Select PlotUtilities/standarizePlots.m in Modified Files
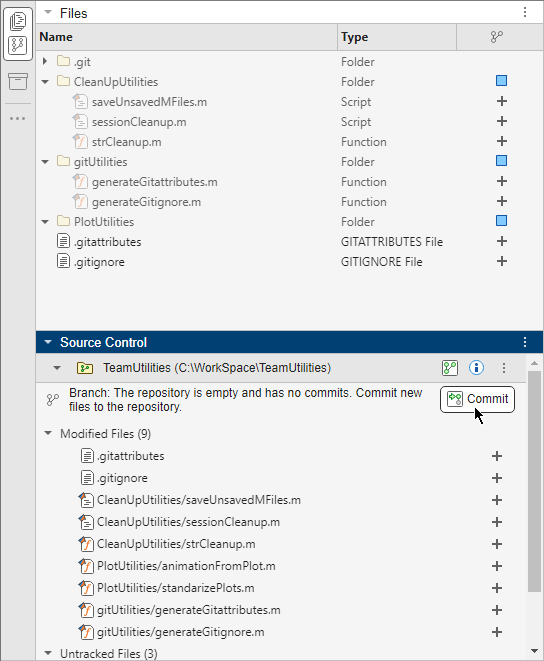The width and height of the screenshot is (544, 661). click(175, 588)
